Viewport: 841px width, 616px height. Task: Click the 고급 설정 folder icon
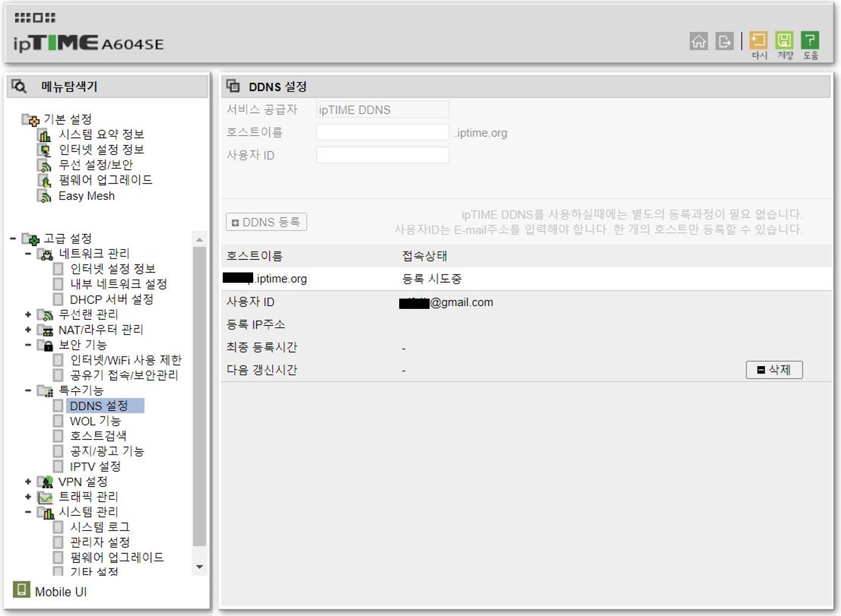30,238
